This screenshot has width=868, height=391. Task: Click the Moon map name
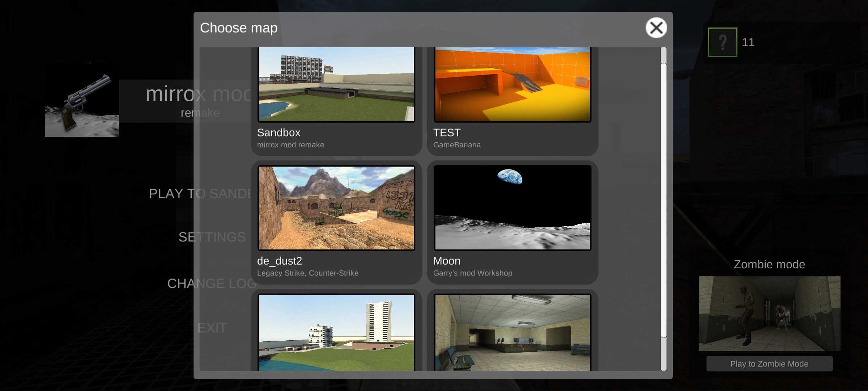[447, 261]
